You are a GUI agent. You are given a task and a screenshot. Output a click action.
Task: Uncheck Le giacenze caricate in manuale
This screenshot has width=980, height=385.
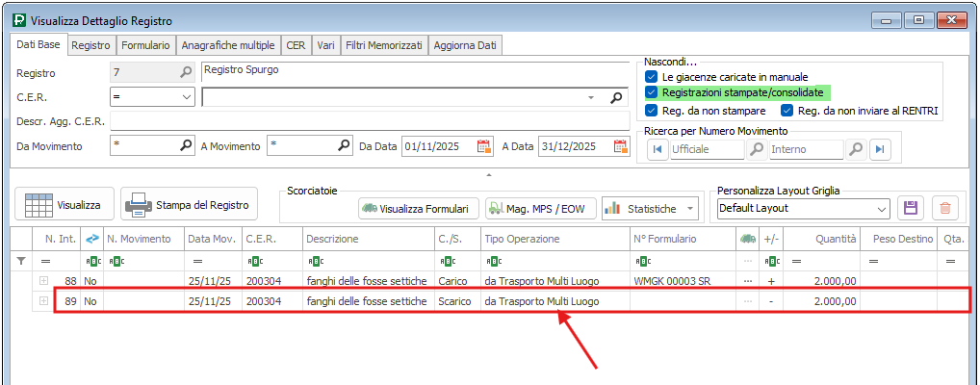pos(652,76)
